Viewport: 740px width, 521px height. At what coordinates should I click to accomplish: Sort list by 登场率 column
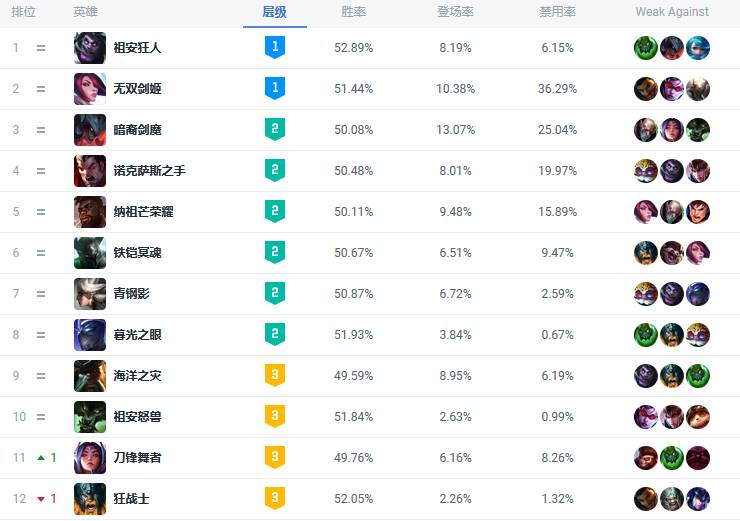tap(455, 12)
